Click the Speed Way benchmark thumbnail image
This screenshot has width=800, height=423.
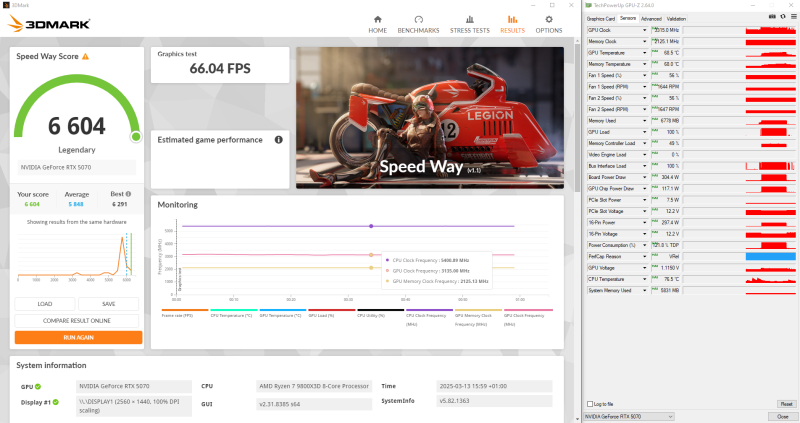coord(430,118)
